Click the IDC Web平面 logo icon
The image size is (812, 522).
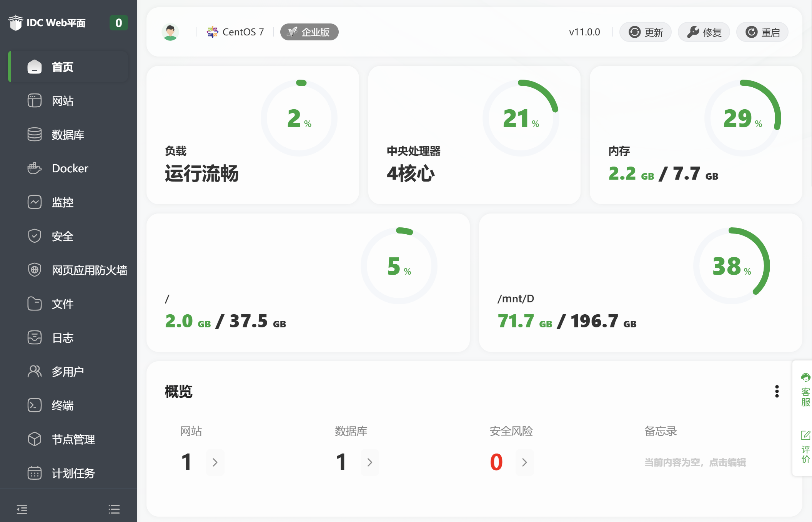click(16, 23)
